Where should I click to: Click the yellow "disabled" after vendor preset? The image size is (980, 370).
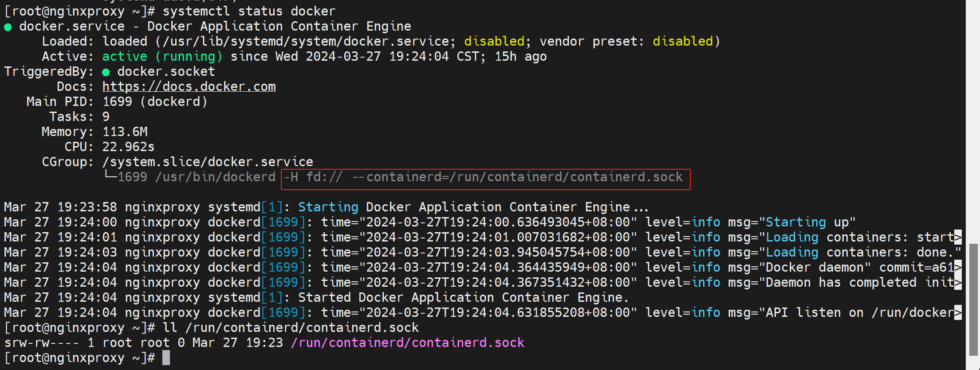tap(682, 41)
